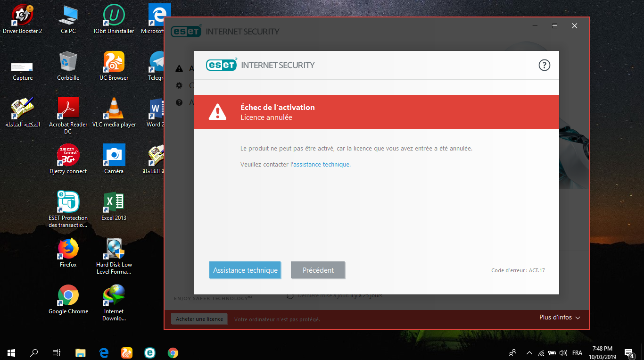Maximize the ESET Internet Security window
The width and height of the screenshot is (644, 360).
[555, 26]
